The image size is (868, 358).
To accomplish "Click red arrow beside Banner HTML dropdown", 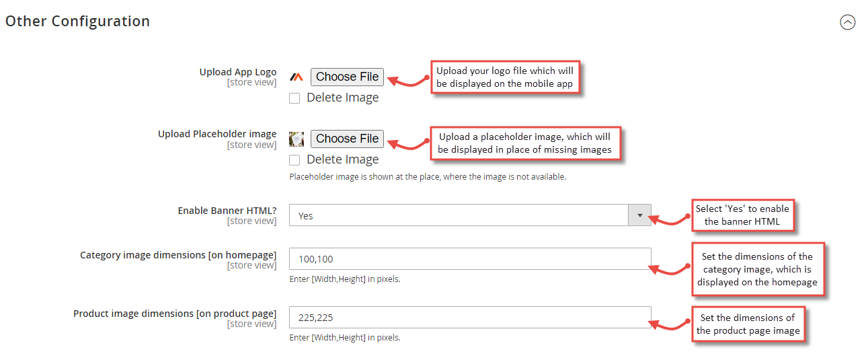I will click(670, 219).
